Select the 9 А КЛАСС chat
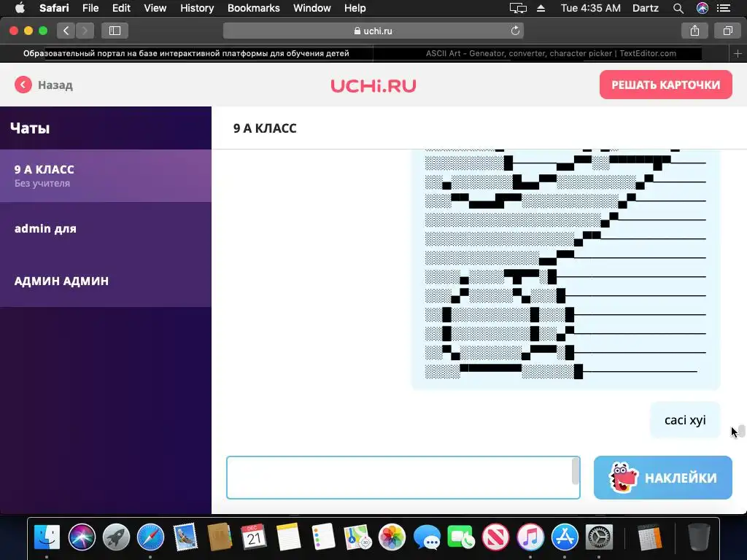Image resolution: width=747 pixels, height=560 pixels. coord(106,176)
